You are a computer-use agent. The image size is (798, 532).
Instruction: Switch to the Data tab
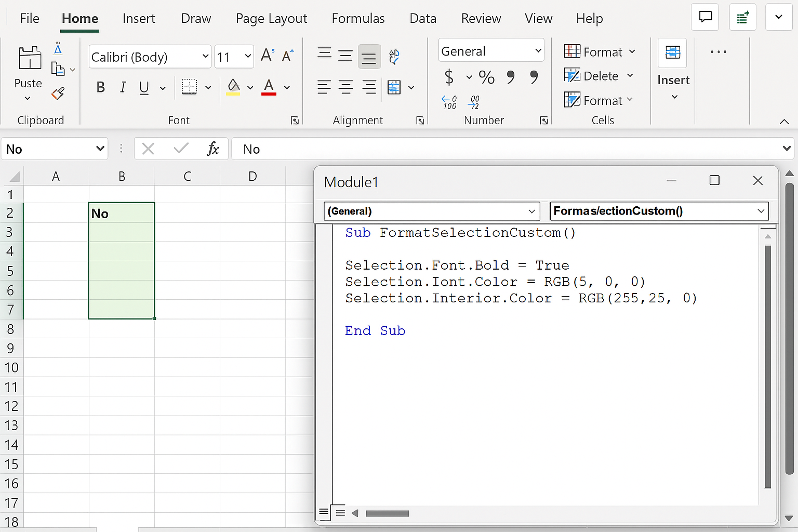coord(423,19)
